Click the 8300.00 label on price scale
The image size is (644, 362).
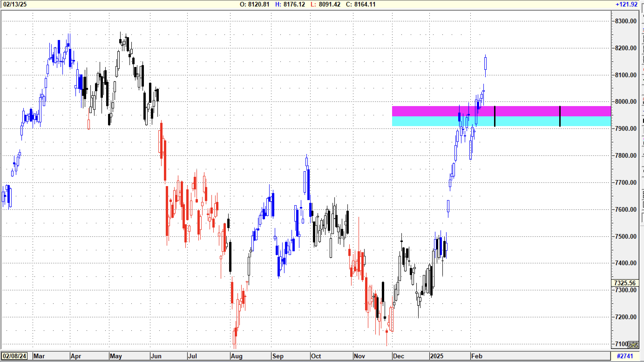click(626, 21)
